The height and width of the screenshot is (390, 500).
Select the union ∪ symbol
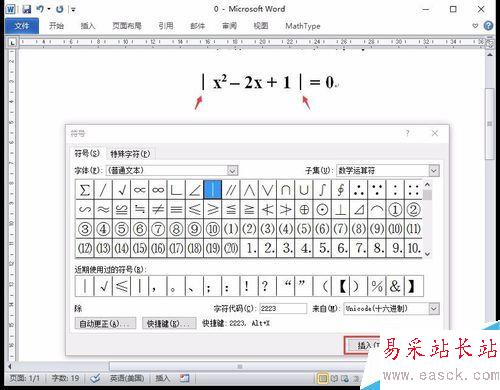[x=304, y=190]
